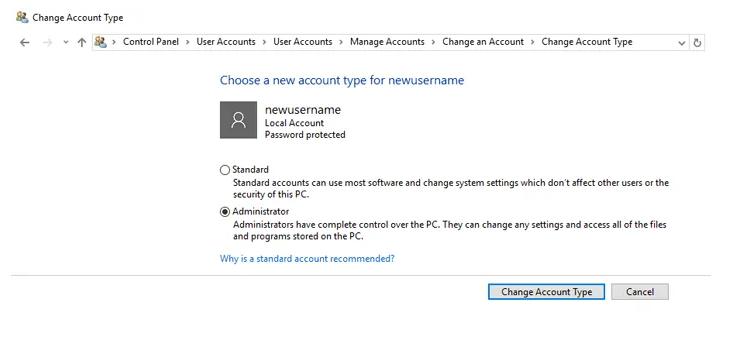729x363 pixels.
Task: Go up one level with up arrow
Action: (82, 42)
